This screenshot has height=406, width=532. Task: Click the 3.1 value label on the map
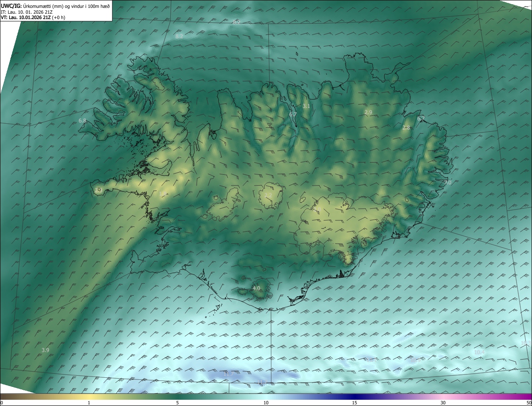[306, 106]
